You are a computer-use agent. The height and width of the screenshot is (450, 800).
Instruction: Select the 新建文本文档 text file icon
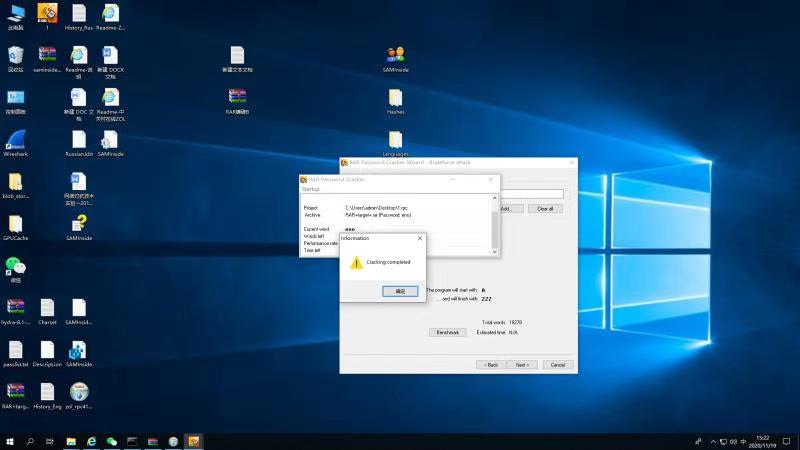point(237,59)
